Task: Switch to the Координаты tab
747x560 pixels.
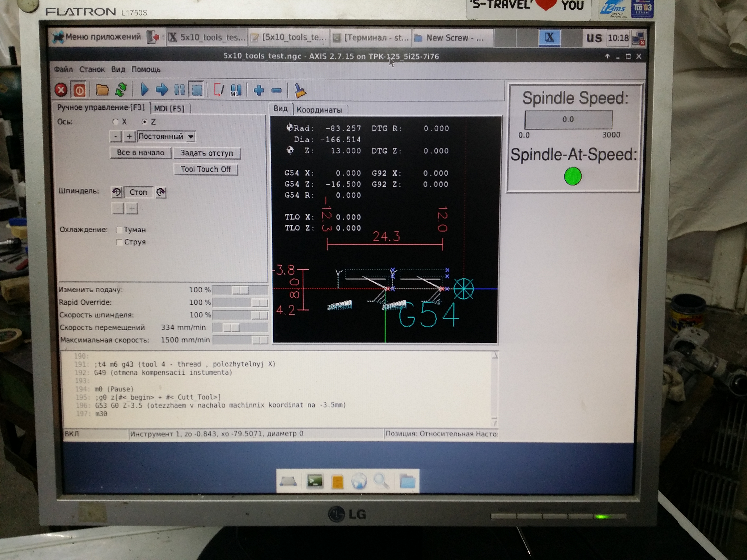Action: [319, 110]
